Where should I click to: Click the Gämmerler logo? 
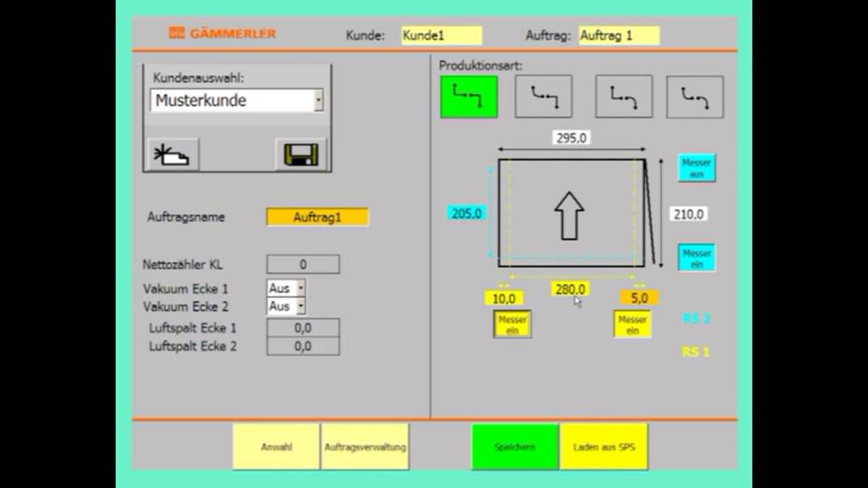223,33
